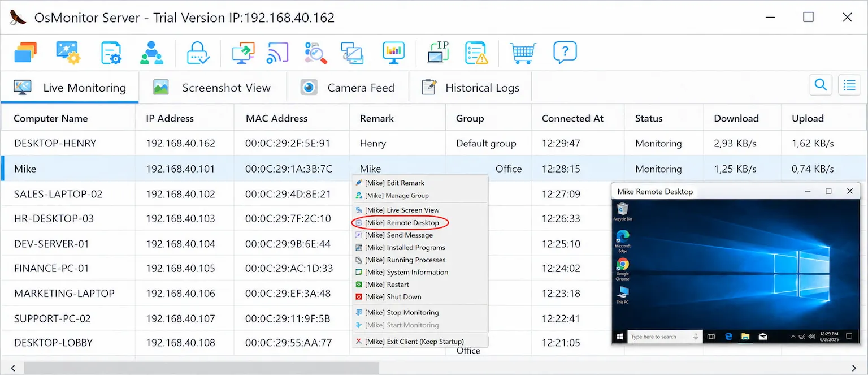Click the MAC Address column header
Viewport: 868px width, 375px height.
[292, 118]
